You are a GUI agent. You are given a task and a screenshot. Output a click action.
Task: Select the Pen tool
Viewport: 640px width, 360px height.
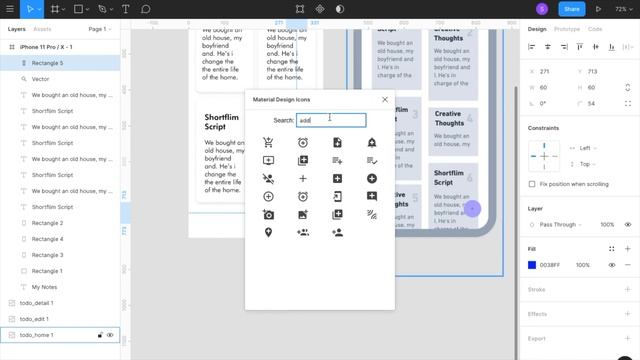(x=102, y=9)
